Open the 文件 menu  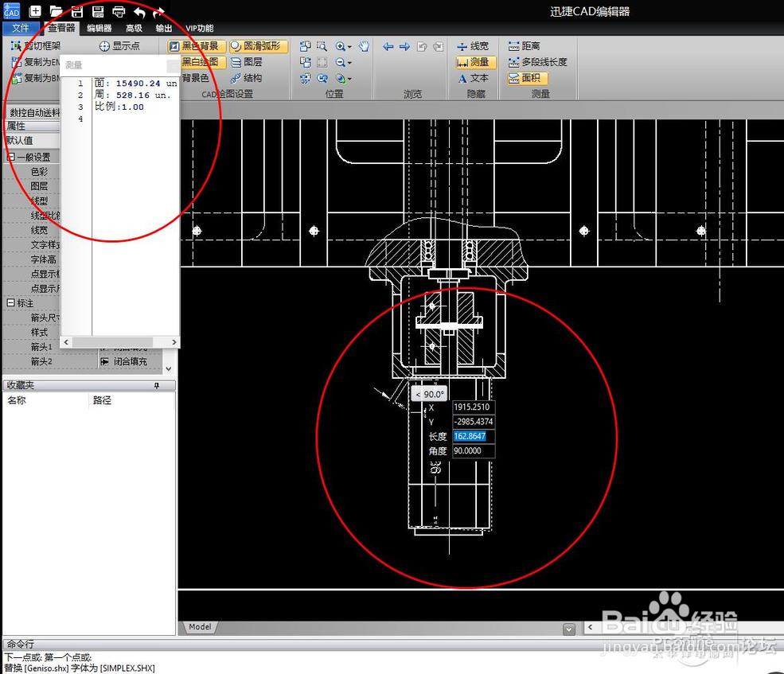(21, 28)
